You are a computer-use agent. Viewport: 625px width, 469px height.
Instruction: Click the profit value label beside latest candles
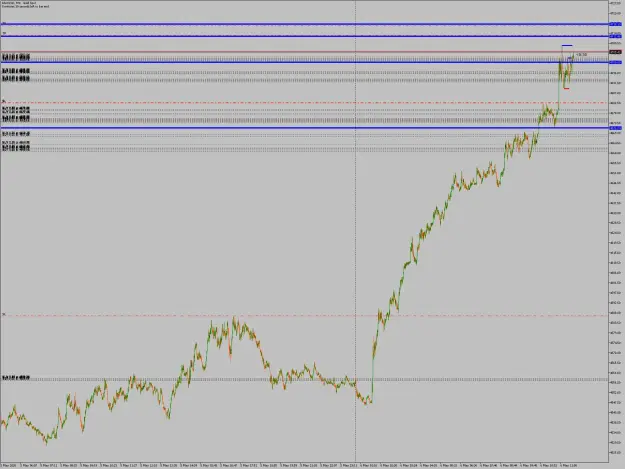pos(582,55)
